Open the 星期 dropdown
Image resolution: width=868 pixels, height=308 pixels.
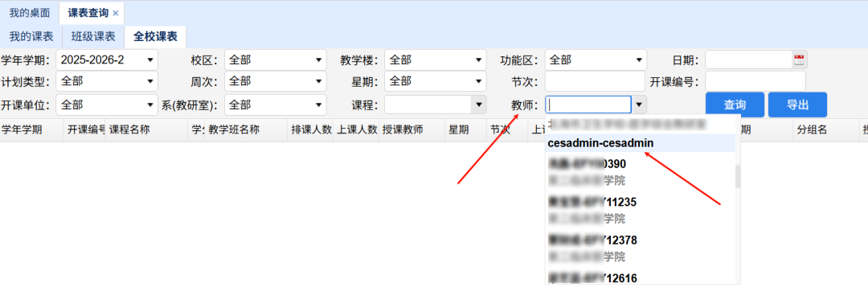point(435,81)
